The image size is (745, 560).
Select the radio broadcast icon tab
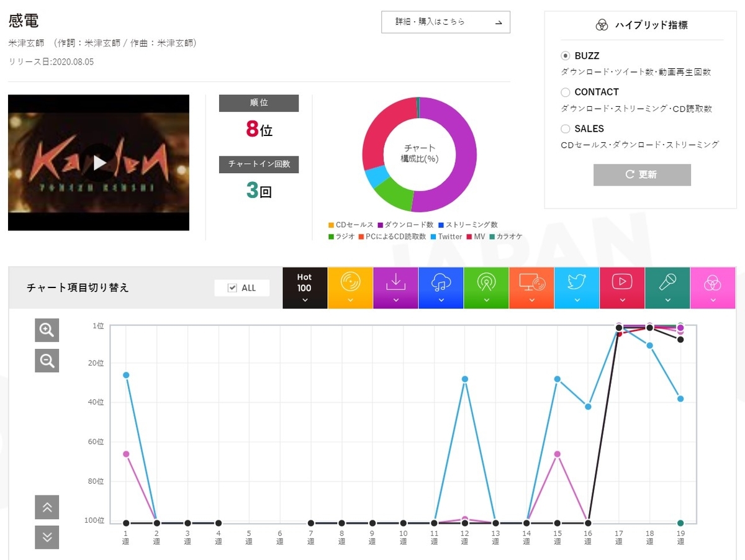pyautogui.click(x=486, y=288)
